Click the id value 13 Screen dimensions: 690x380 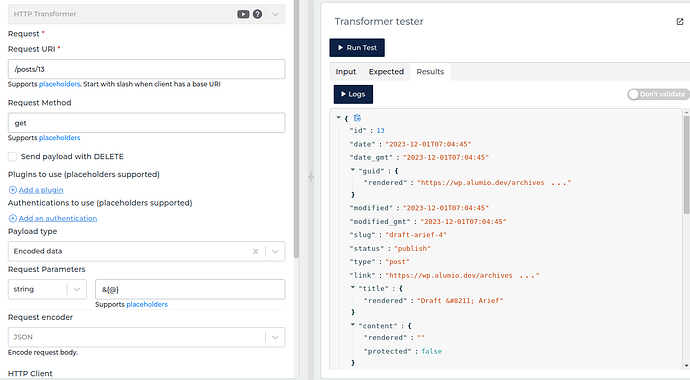380,131
